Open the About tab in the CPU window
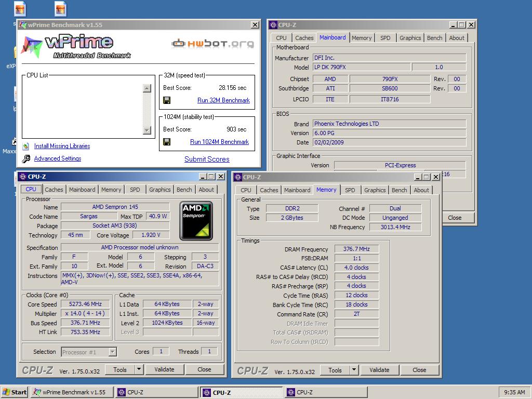The height and width of the screenshot is (399, 532). tap(206, 190)
